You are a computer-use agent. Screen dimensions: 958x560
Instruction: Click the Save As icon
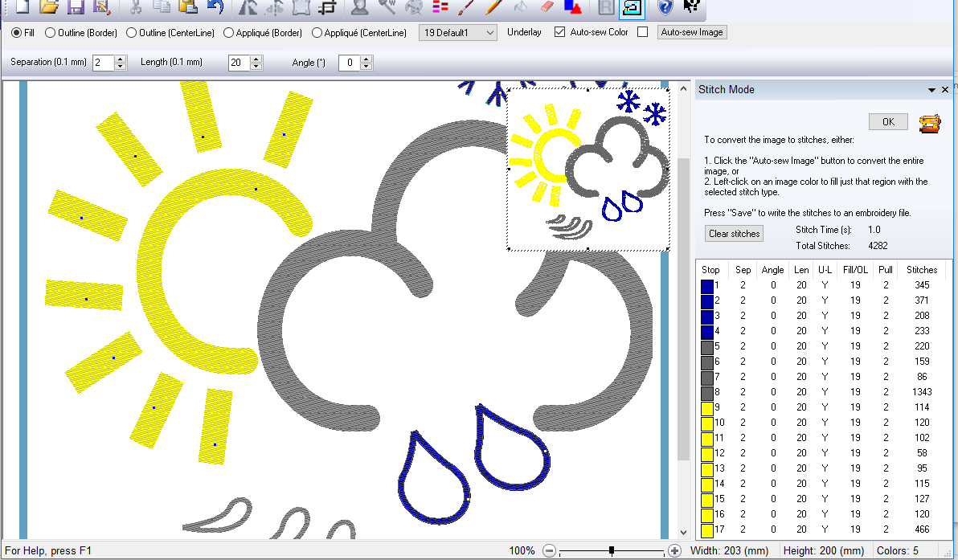(x=100, y=6)
